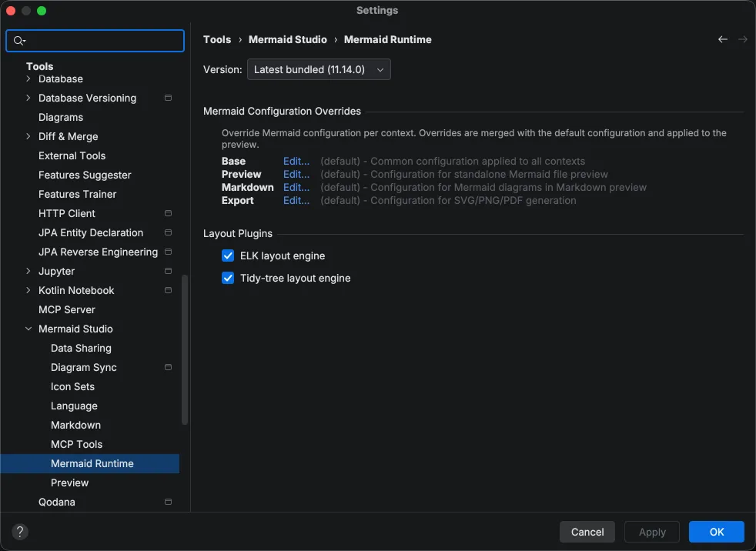Click the search magnifier icon in search field
The height and width of the screenshot is (551, 756).
pyautogui.click(x=18, y=41)
